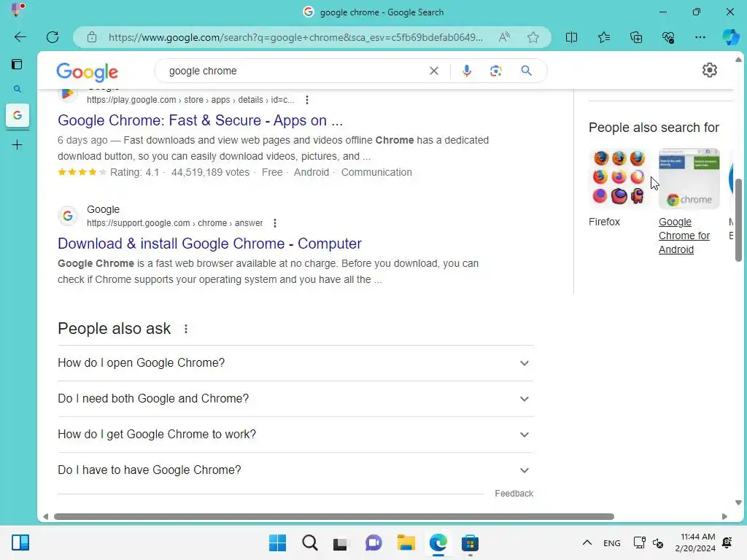Click the play.google.com store apps URL

(x=190, y=100)
